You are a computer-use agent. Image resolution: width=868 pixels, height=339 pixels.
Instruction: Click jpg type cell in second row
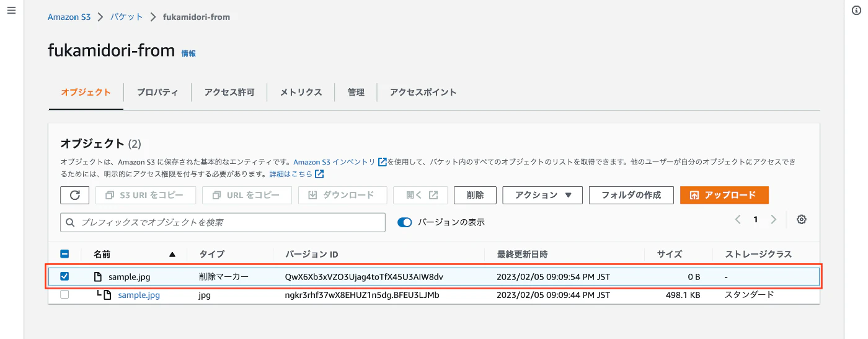pos(205,296)
